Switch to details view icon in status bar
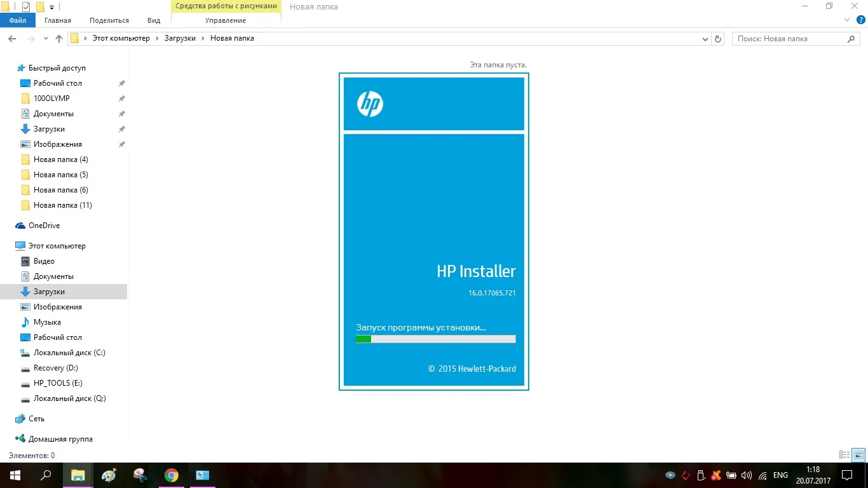868x488 pixels. coord(844,455)
